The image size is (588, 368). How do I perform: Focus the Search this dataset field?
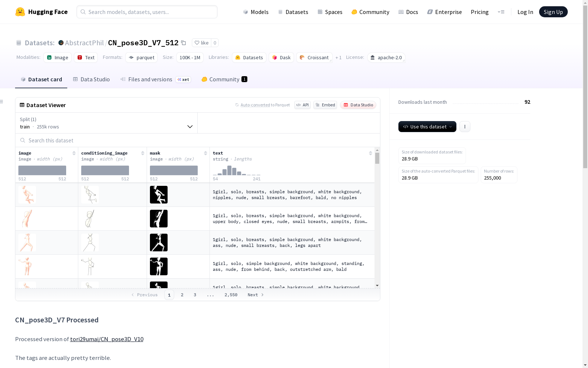[x=198, y=140]
